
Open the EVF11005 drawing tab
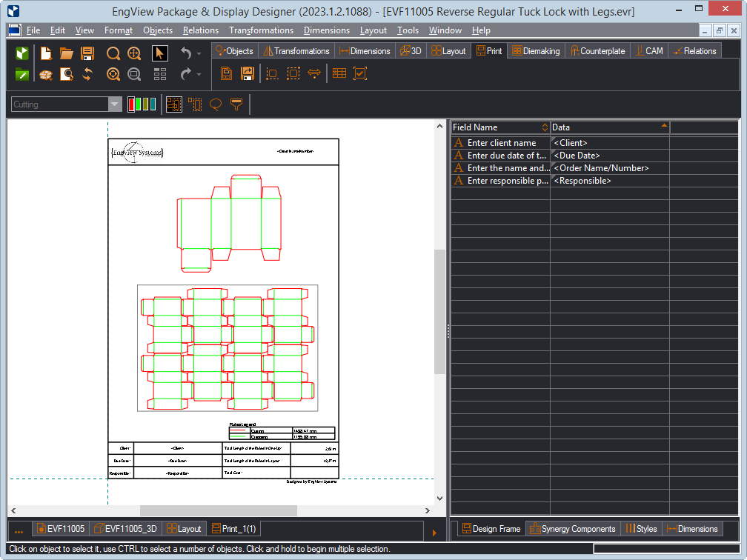61,529
